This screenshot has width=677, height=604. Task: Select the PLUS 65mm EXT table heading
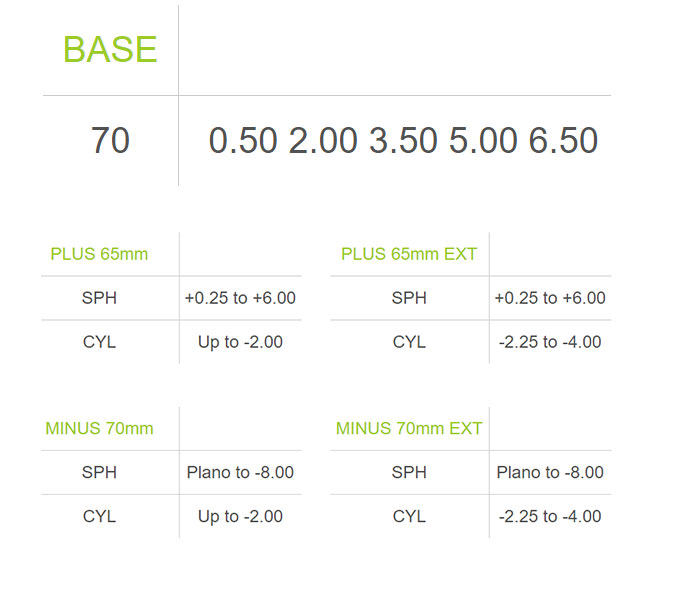(x=409, y=254)
